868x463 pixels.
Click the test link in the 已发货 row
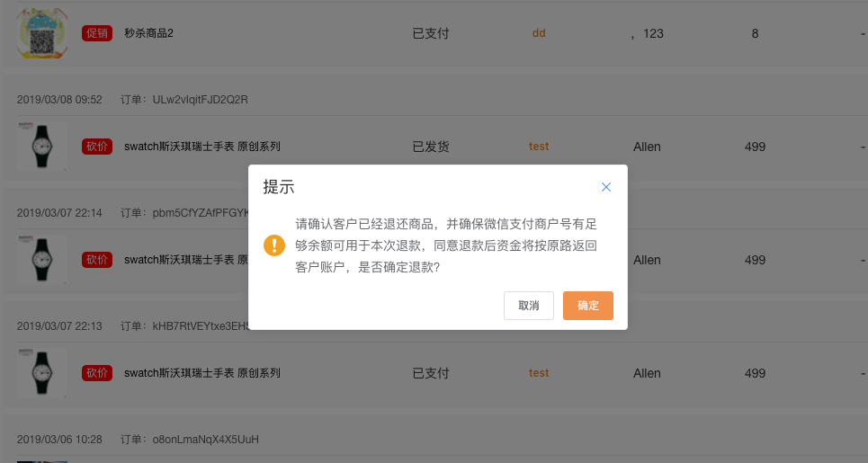point(539,147)
